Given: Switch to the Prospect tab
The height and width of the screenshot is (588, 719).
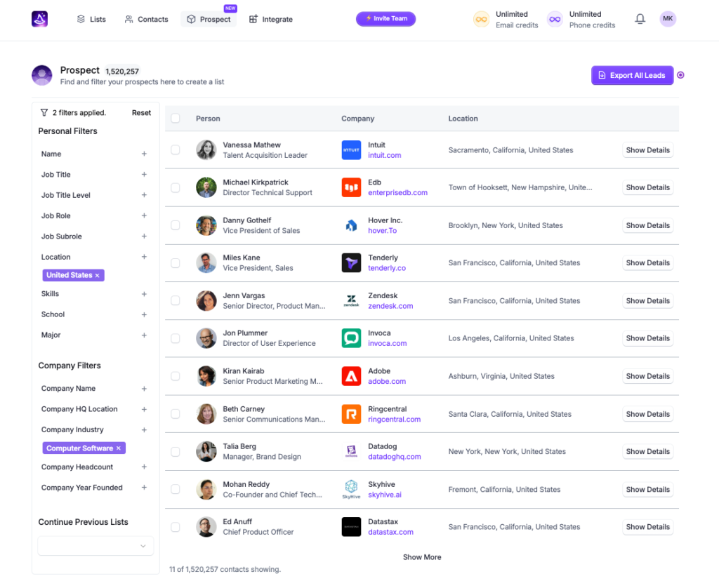Looking at the screenshot, I should pyautogui.click(x=209, y=19).
